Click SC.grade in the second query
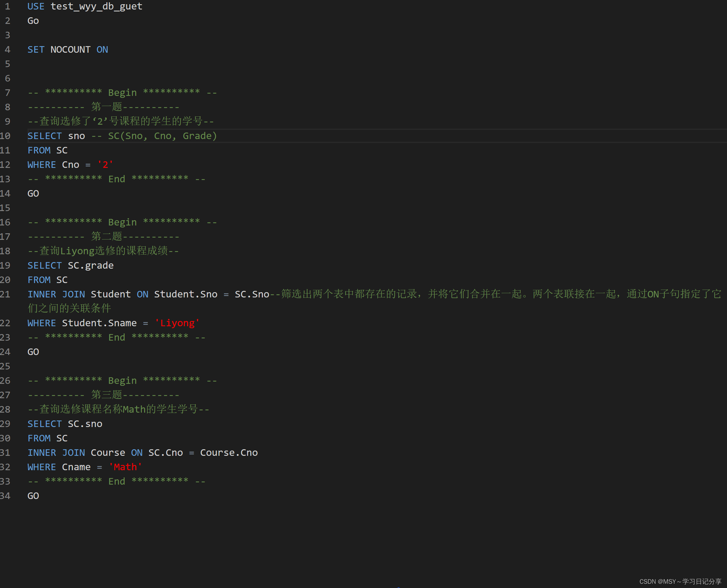 [90, 266]
